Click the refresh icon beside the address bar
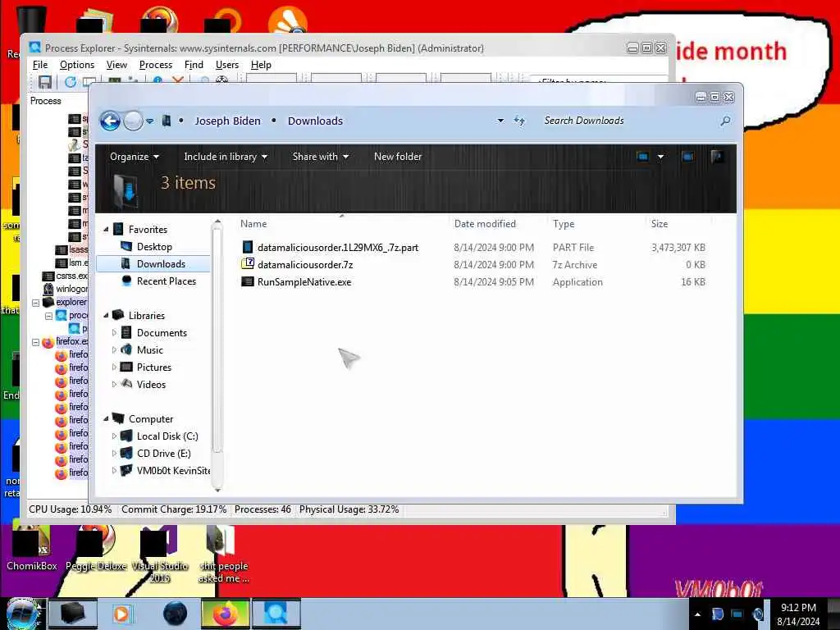The height and width of the screenshot is (630, 840). click(519, 121)
